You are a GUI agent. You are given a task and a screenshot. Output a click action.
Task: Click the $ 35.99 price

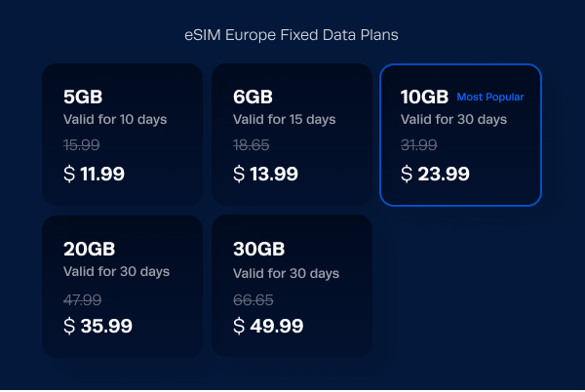[x=97, y=326]
